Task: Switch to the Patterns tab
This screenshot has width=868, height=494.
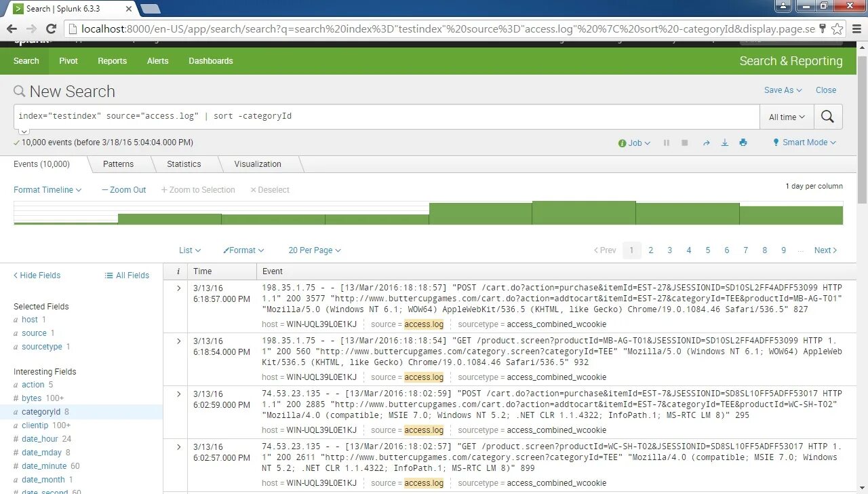Action: [118, 164]
